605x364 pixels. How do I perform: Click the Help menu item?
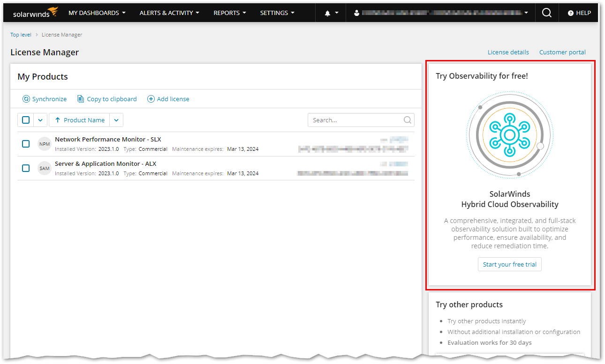click(x=579, y=13)
